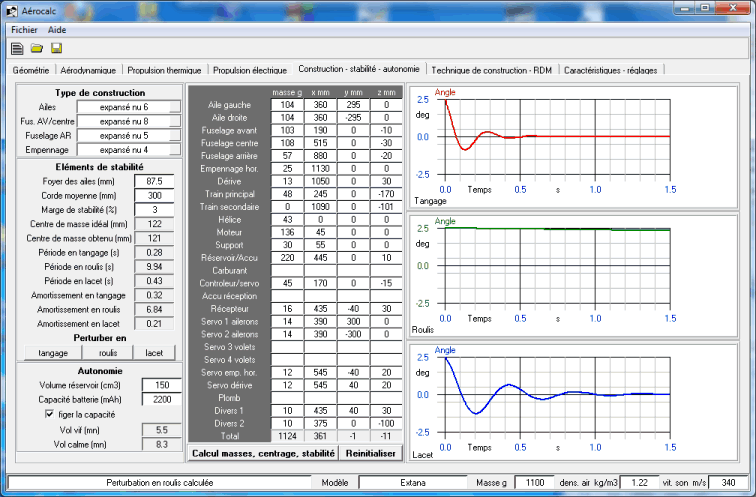756x497 pixels.
Task: Click the Modèle name field 'Extana'
Action: click(413, 483)
